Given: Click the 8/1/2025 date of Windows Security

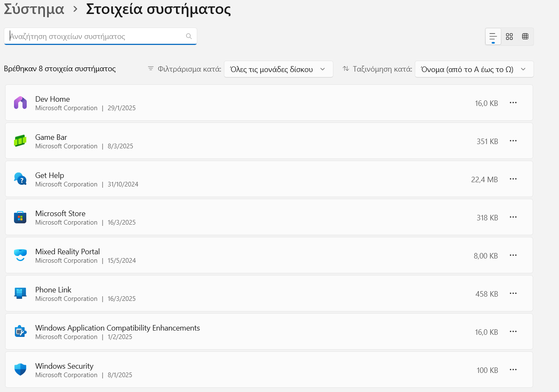Looking at the screenshot, I should [x=120, y=375].
